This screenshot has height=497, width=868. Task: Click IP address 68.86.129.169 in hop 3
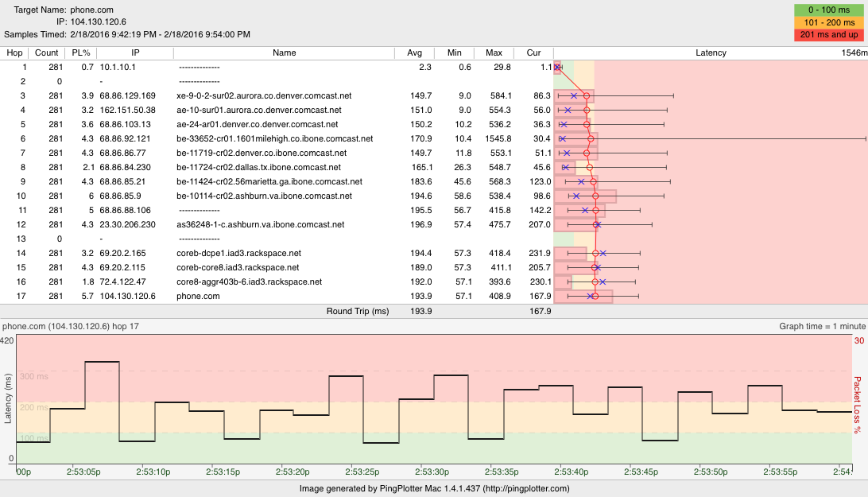click(x=128, y=95)
